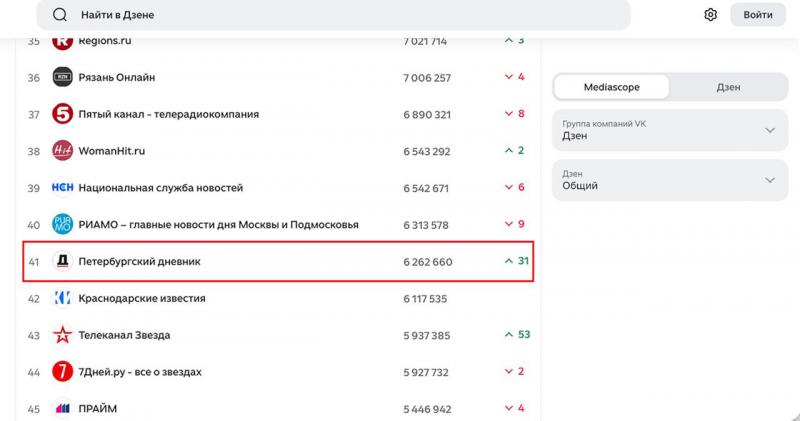This screenshot has height=421, width=800.
Task: Expand the Группа компаний VK dropdown
Action: tap(666, 130)
